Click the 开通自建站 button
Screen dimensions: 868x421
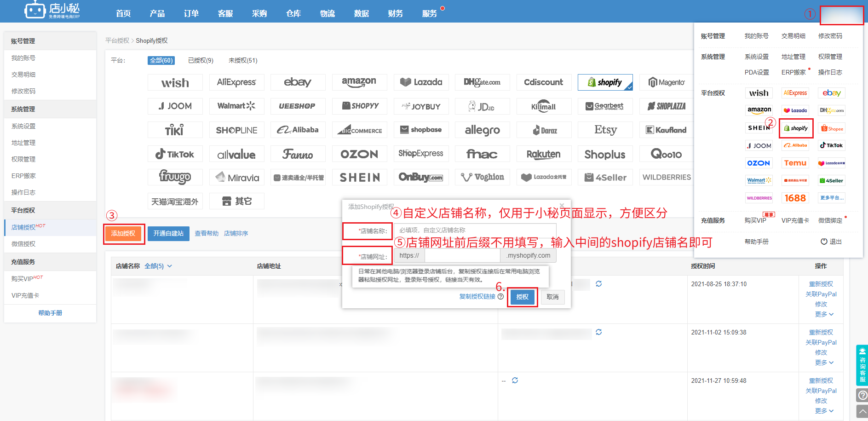coord(168,233)
